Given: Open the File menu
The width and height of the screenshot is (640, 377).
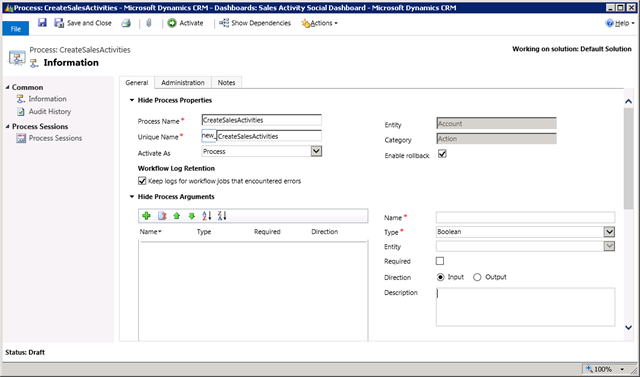Looking at the screenshot, I should click(x=16, y=29).
